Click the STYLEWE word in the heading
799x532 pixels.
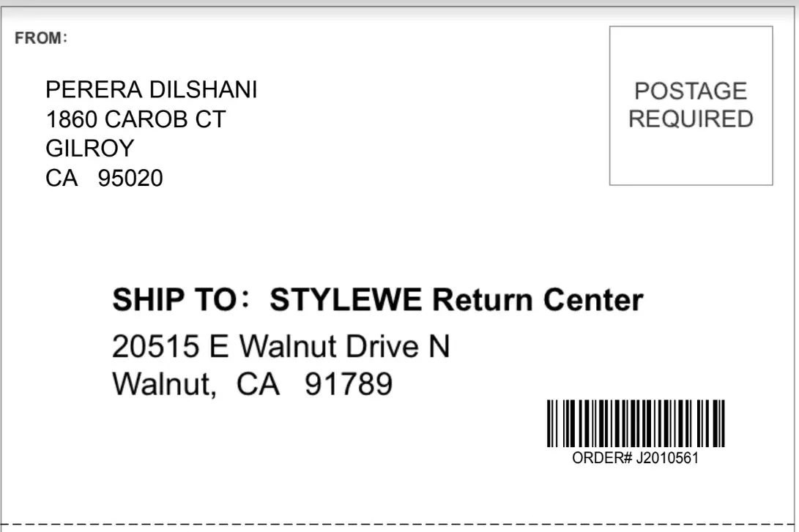(x=346, y=300)
